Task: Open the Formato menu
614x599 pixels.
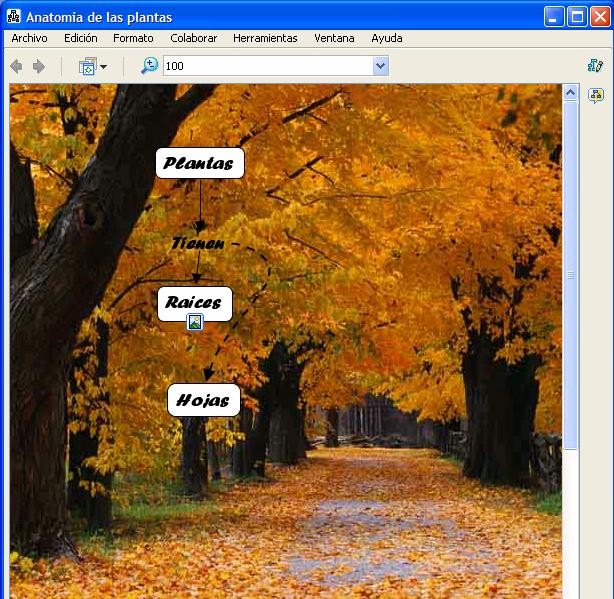Action: coord(133,38)
